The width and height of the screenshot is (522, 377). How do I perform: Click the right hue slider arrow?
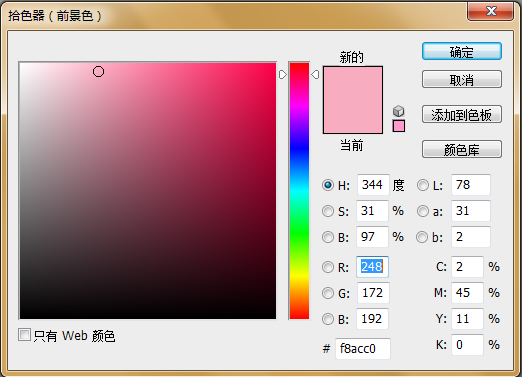pos(315,74)
